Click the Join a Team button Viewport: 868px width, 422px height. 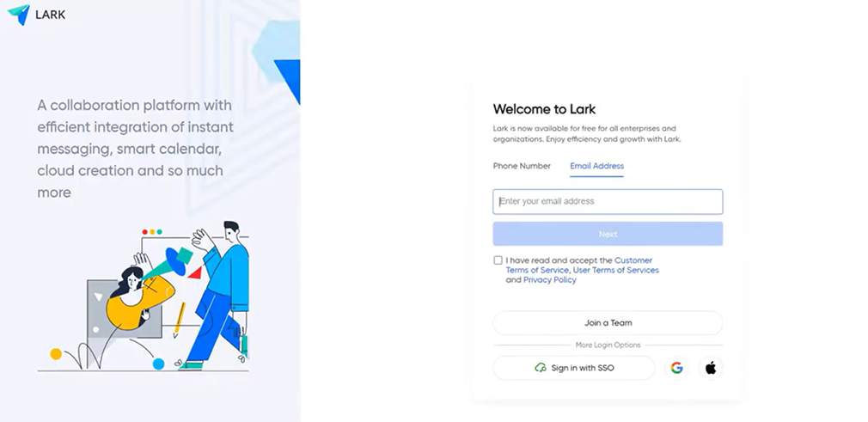pos(608,323)
